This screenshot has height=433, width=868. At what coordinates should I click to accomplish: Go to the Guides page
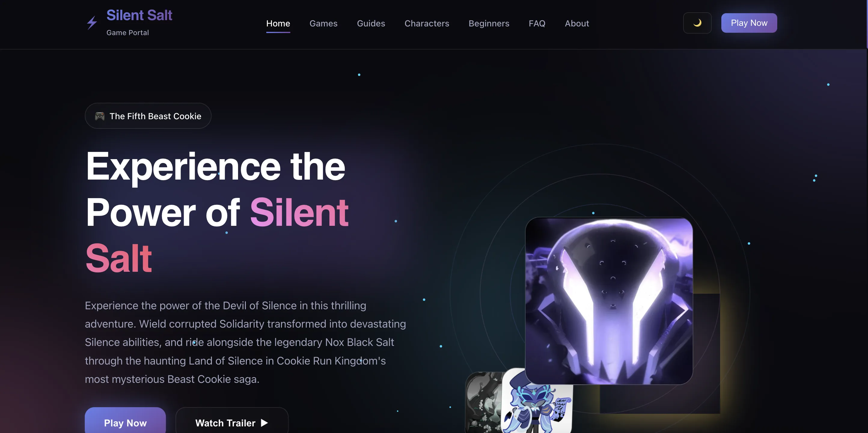pos(371,23)
